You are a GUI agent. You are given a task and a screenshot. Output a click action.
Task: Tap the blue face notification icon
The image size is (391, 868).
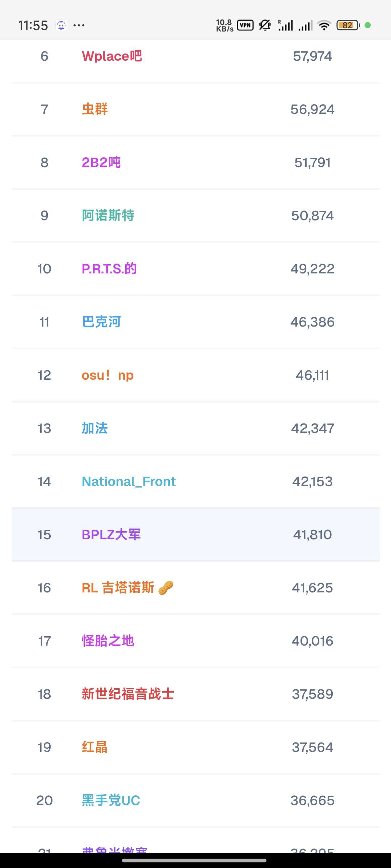click(61, 25)
